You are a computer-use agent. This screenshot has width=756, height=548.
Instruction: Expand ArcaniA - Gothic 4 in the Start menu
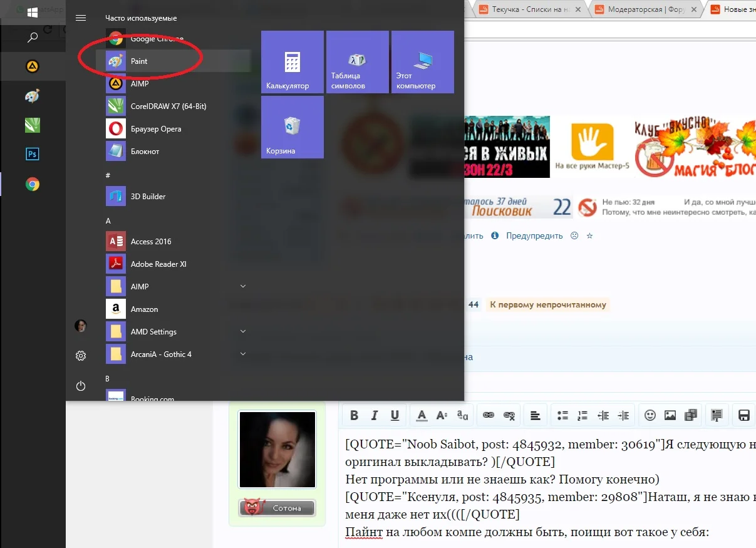(x=242, y=354)
